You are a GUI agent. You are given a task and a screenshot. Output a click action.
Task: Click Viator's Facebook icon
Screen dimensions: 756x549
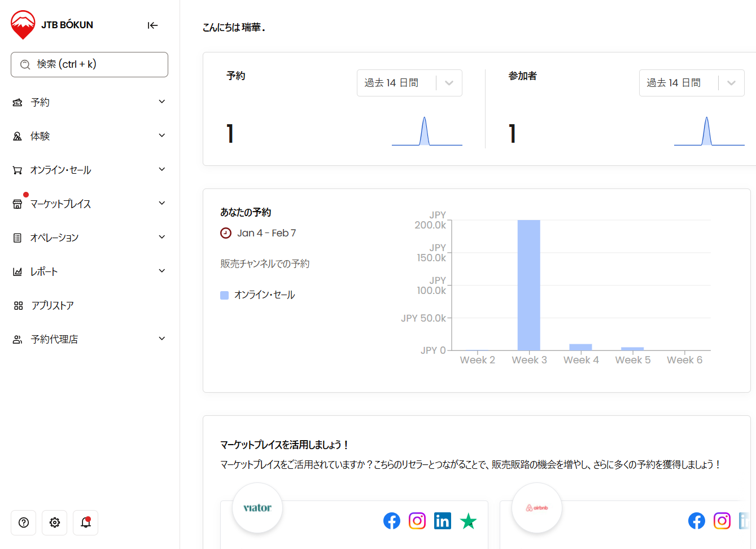[392, 521]
